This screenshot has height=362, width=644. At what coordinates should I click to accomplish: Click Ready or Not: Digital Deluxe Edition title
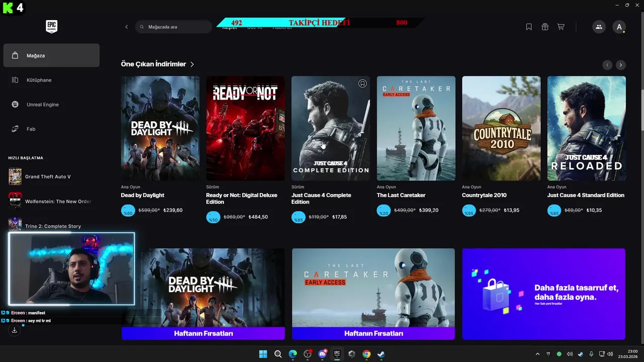point(242,198)
